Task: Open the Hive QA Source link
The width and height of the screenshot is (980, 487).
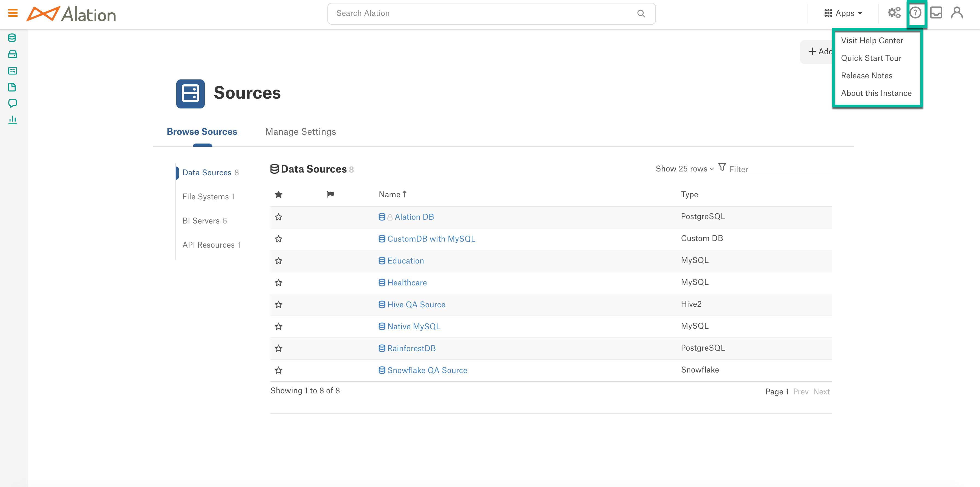Action: [x=416, y=305]
